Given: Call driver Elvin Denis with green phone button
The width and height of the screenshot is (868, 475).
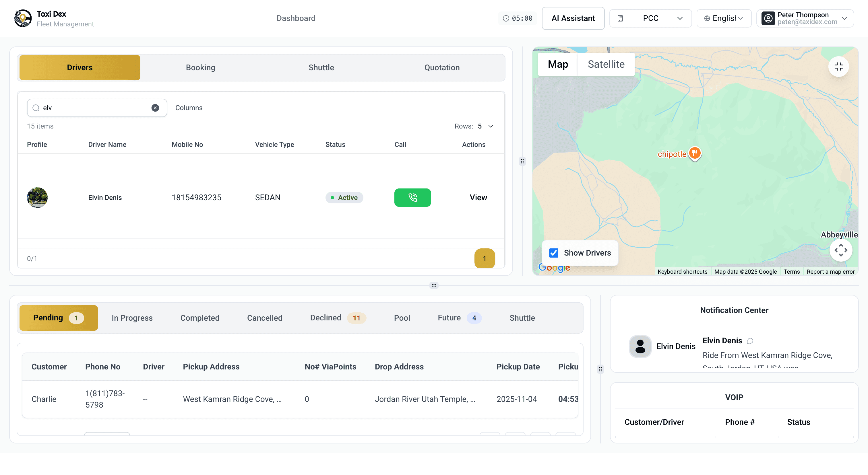Looking at the screenshot, I should tap(412, 198).
